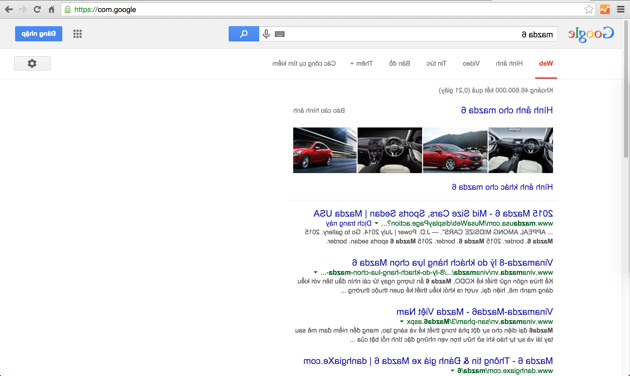Image resolution: width=630 pixels, height=376 pixels.
Task: Open the Google apps grid icon
Action: [77, 34]
